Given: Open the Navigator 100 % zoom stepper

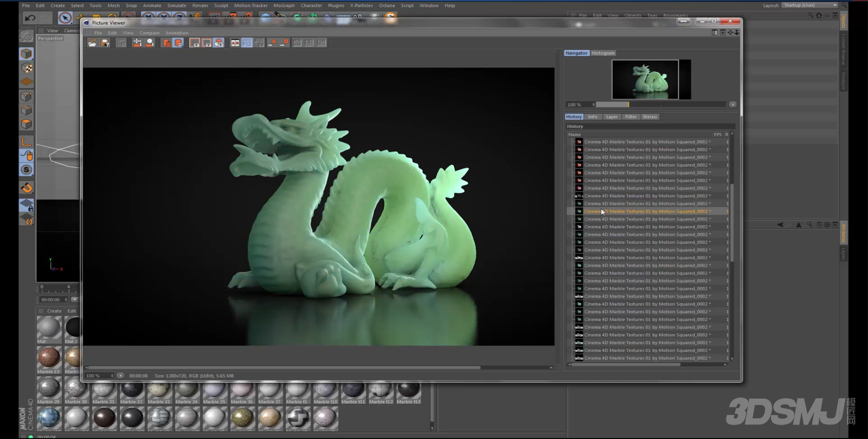Looking at the screenshot, I should click(593, 105).
